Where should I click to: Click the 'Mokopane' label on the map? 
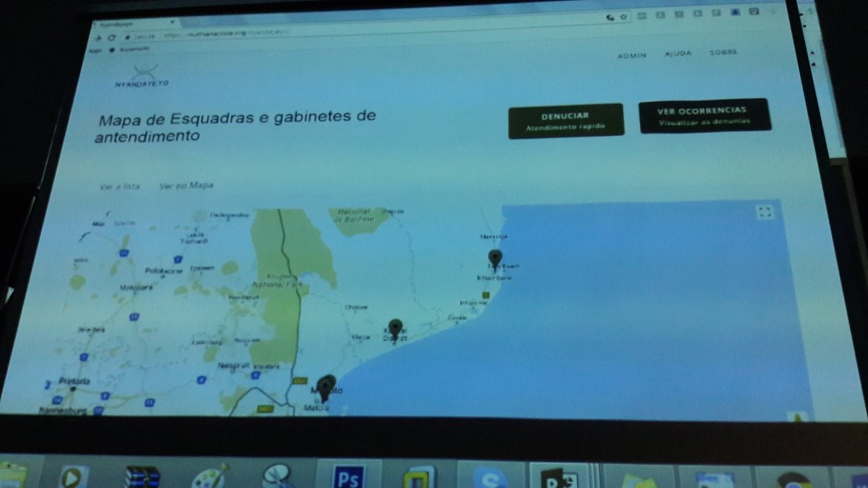point(137,287)
